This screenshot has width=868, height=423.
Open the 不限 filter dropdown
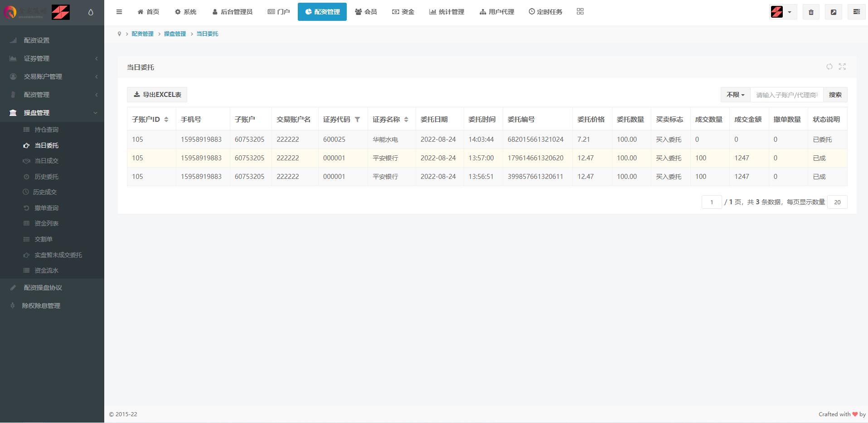click(735, 95)
